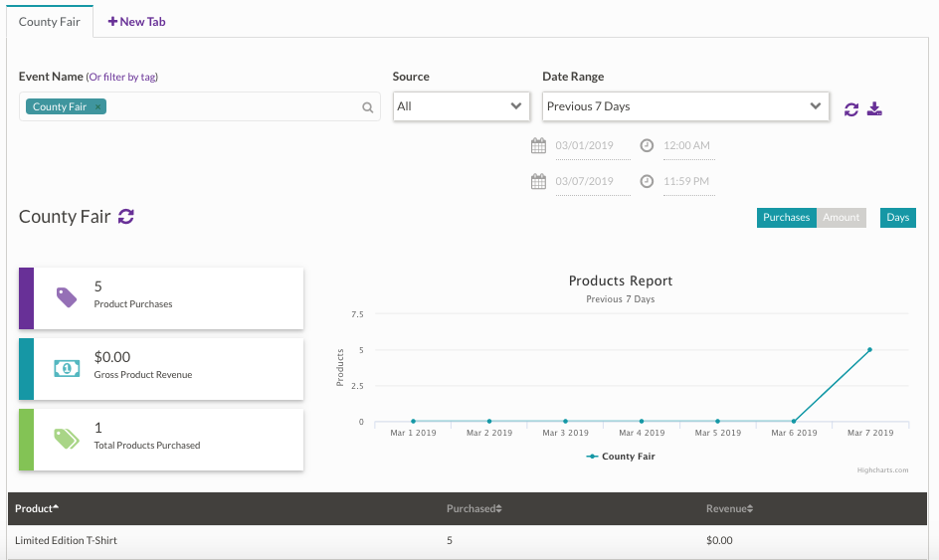Click the clock icon for 11:59 PM
This screenshot has height=560, width=939.
[647, 181]
